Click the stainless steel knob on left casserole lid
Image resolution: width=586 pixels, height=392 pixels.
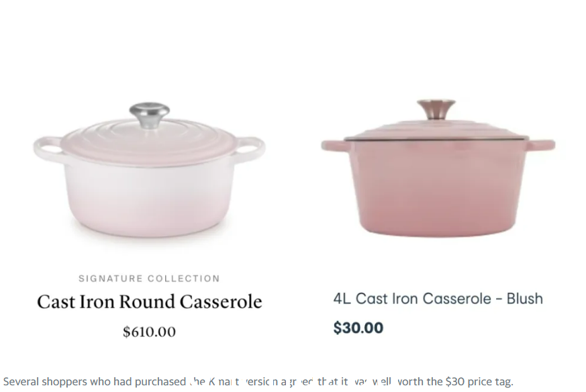(150, 115)
